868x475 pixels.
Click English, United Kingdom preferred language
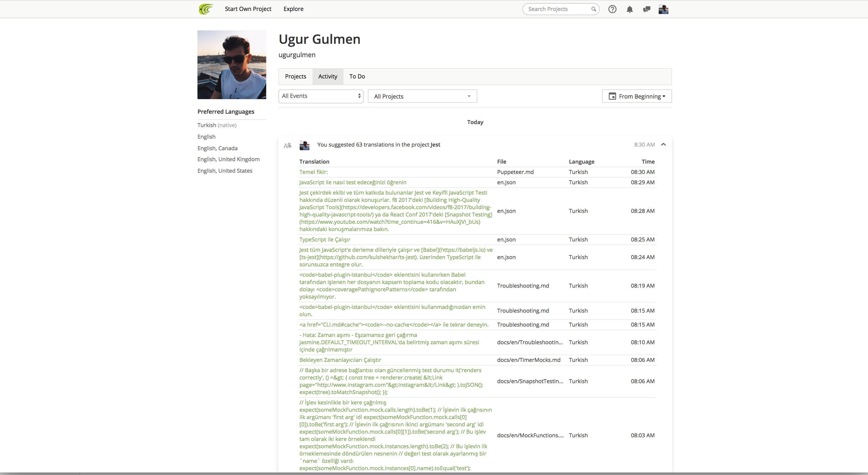click(x=228, y=159)
